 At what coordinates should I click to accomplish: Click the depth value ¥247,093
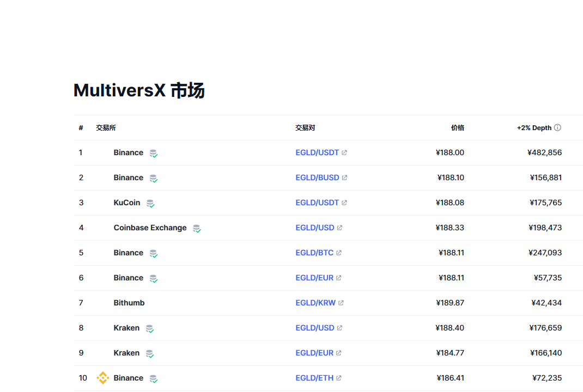545,253
